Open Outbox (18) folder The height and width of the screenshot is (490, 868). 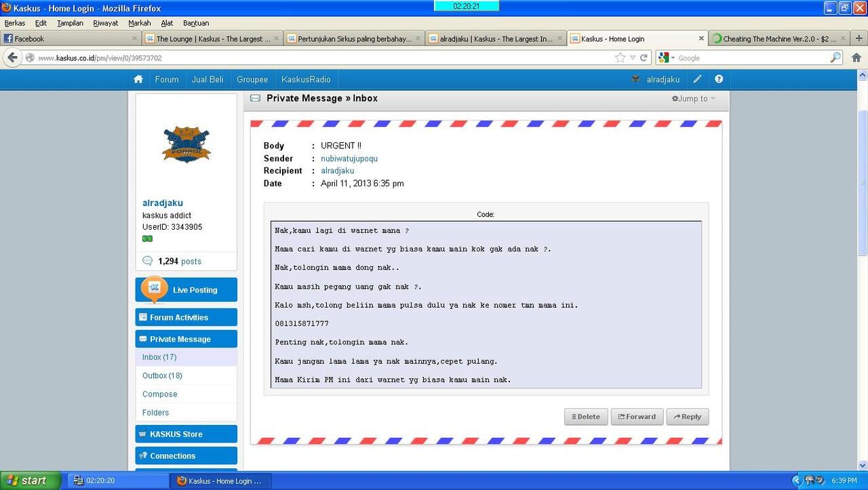(x=162, y=375)
